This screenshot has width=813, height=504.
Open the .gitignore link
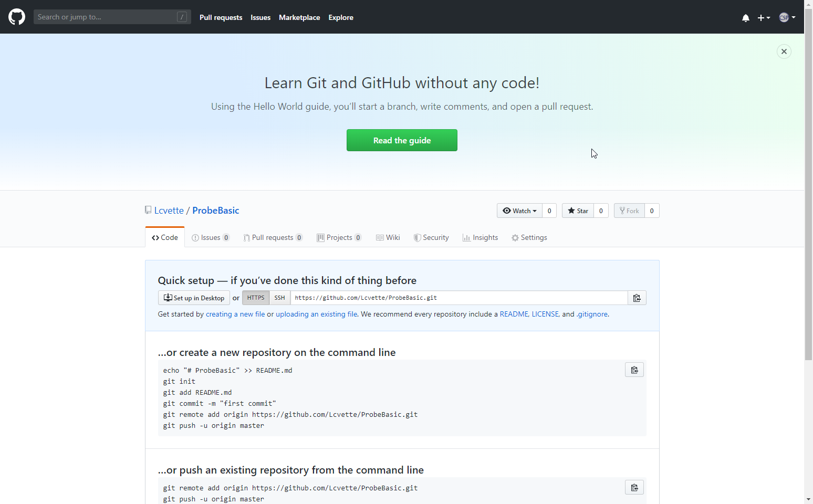tap(592, 314)
